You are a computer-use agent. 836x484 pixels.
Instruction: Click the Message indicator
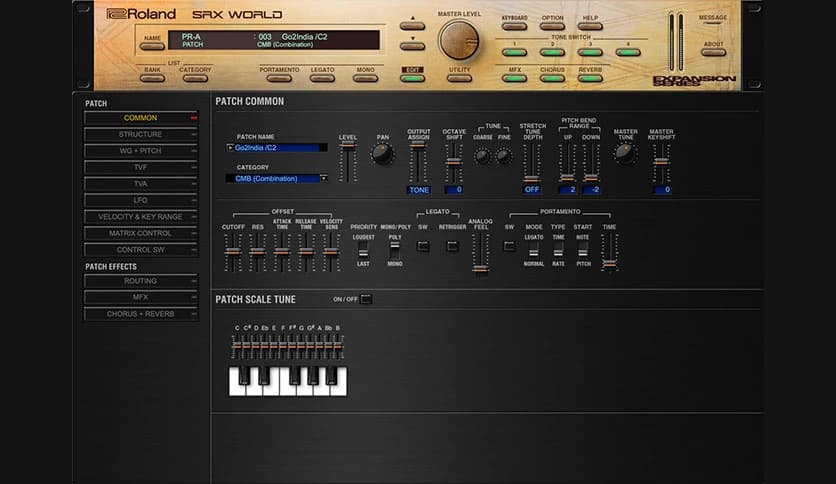(713, 23)
